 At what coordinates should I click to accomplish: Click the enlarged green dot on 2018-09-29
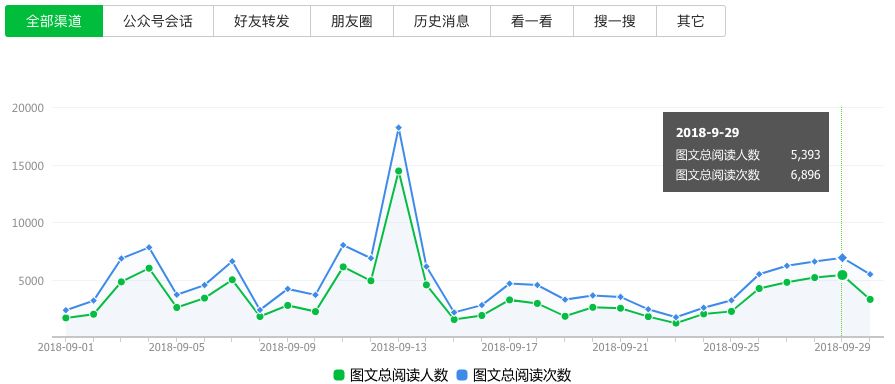click(842, 275)
